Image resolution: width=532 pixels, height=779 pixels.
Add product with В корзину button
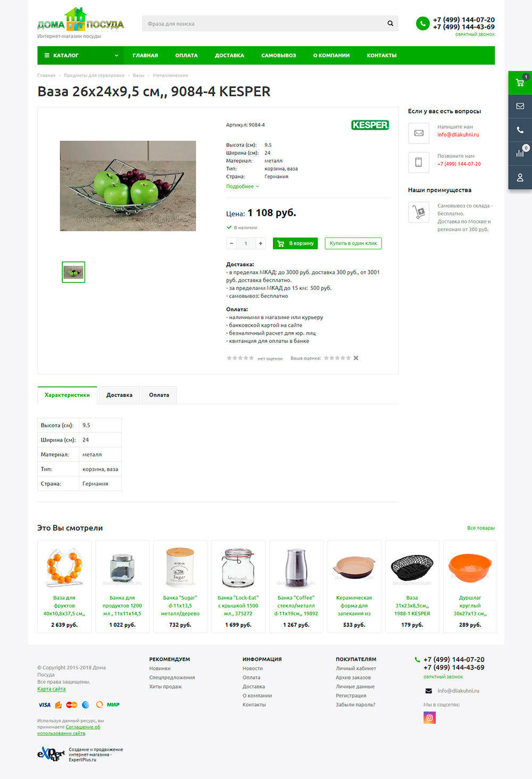tap(295, 243)
